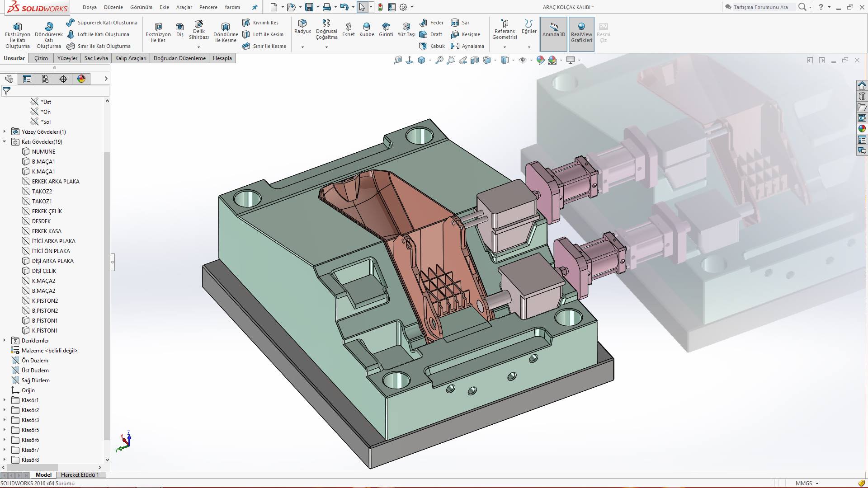Screen dimensions: 868x488
Task: Select the Radyus fillet tool
Action: [302, 27]
